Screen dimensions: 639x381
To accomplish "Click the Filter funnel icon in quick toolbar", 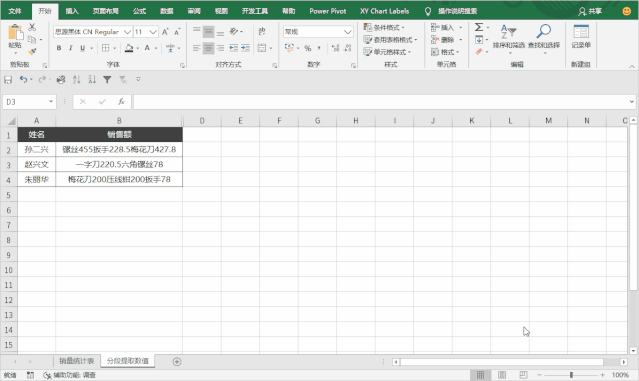I will click(107, 79).
